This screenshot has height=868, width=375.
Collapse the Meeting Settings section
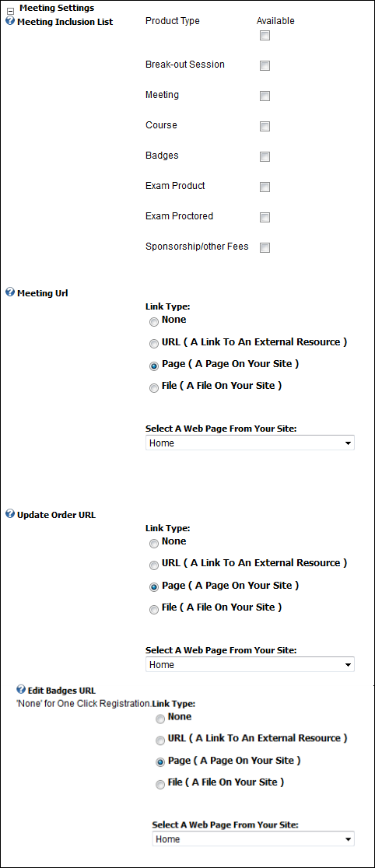tap(9, 9)
